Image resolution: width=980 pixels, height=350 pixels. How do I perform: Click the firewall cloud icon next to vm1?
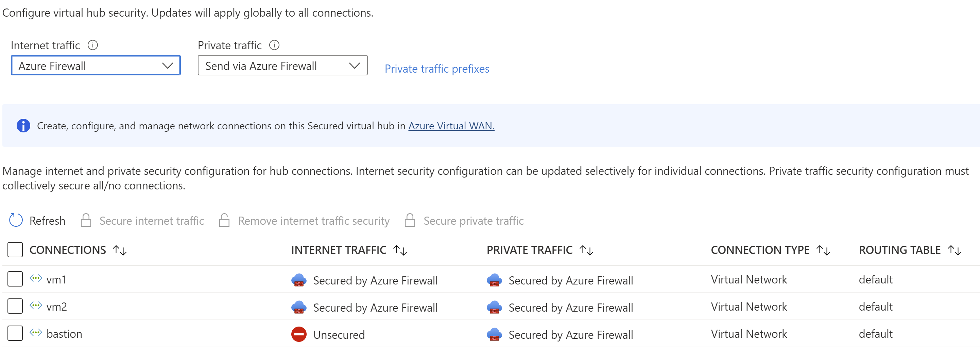[300, 280]
